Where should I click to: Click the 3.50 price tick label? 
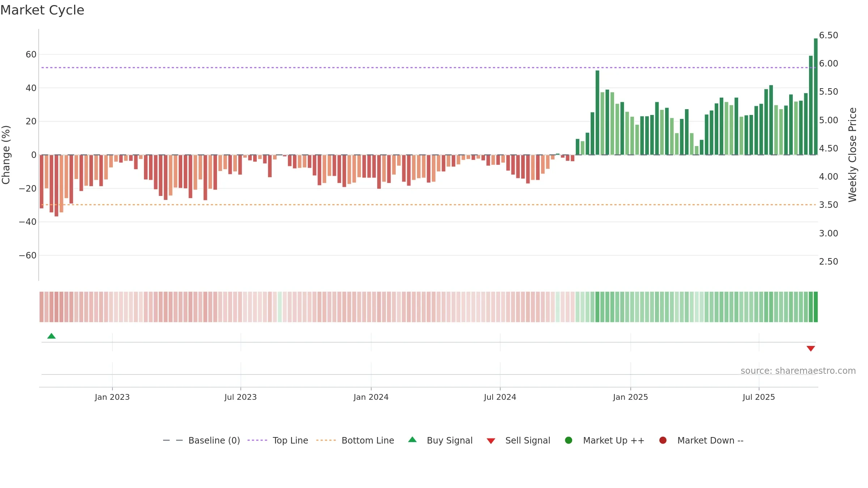click(829, 205)
